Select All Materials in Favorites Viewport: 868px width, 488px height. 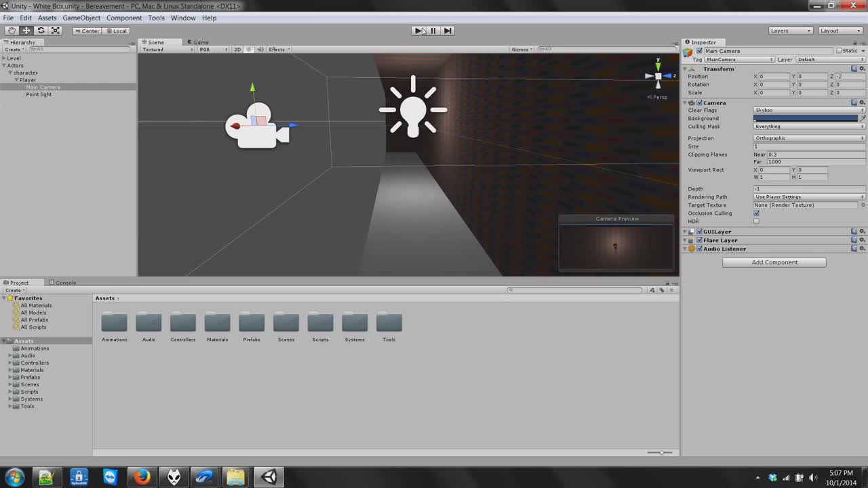36,306
